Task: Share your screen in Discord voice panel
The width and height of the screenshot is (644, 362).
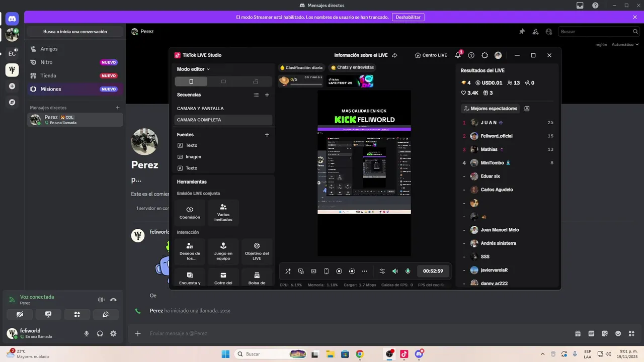Action: click(48, 314)
